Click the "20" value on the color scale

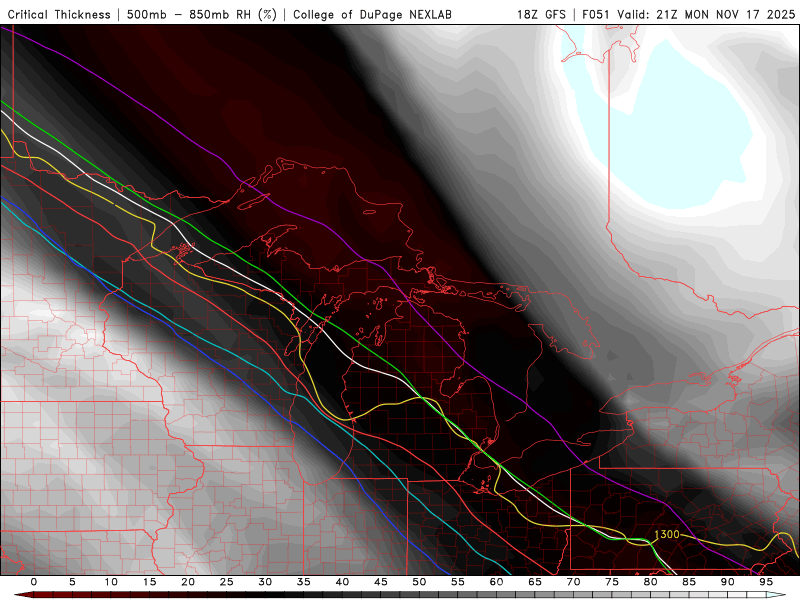pos(188,582)
